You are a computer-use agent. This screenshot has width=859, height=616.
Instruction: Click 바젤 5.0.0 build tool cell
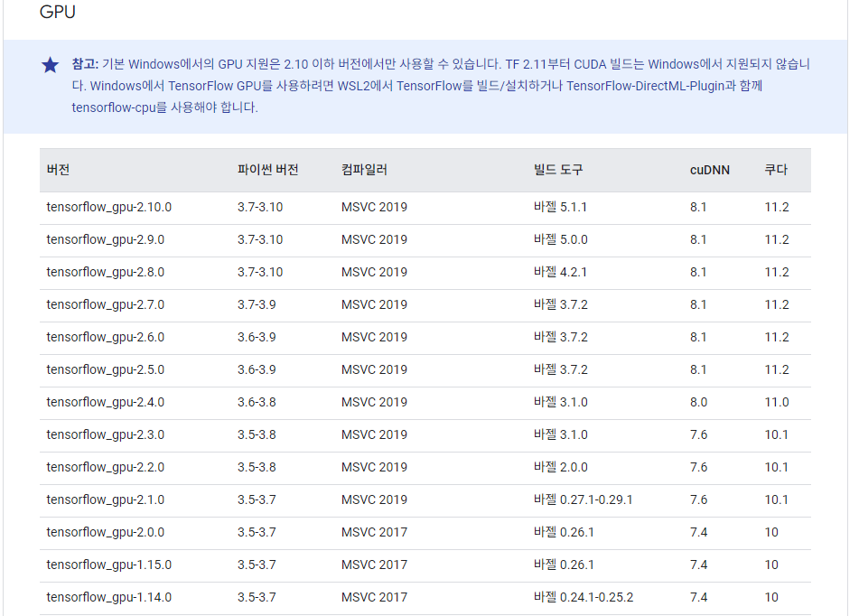(560, 239)
